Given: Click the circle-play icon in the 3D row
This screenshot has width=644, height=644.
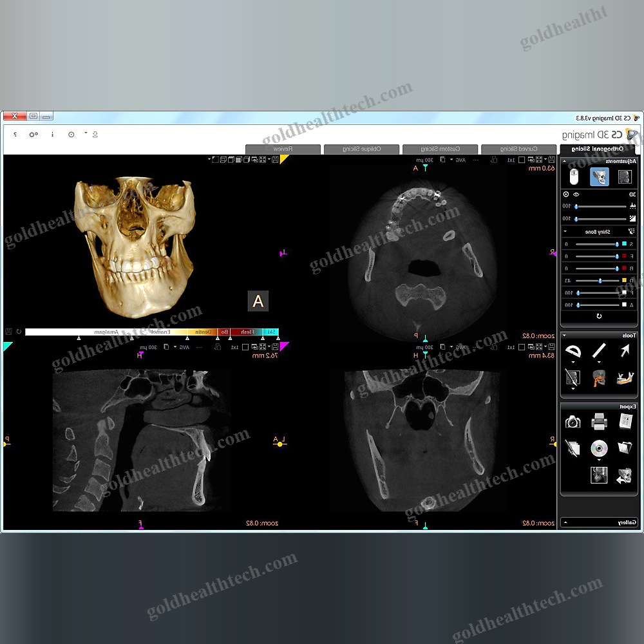Looking at the screenshot, I should click(x=566, y=194).
